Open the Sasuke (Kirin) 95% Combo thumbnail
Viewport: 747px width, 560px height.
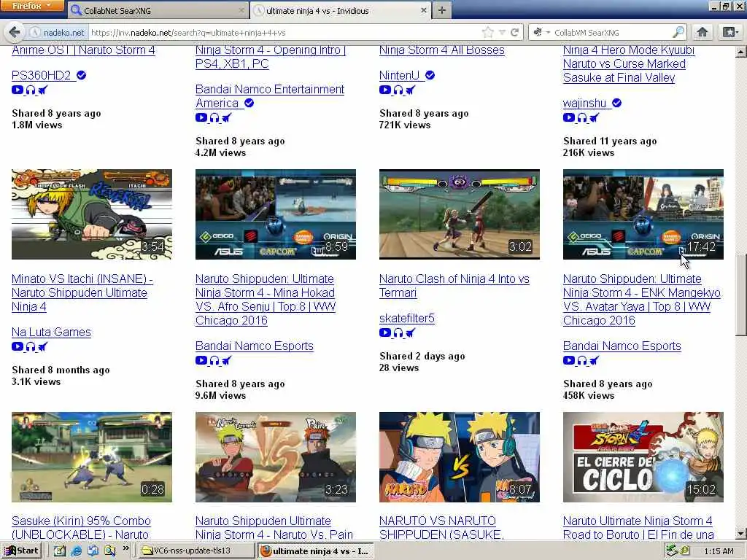(92, 457)
